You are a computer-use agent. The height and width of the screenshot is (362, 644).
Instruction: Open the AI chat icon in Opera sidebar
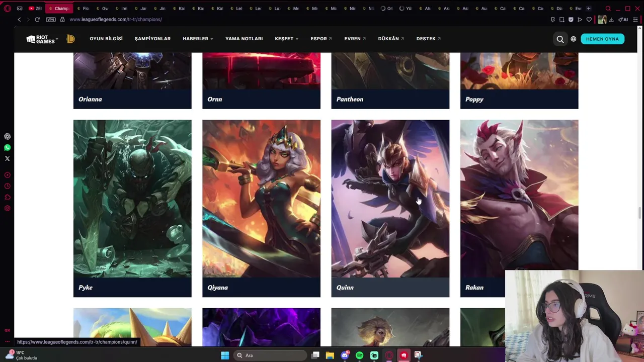(7, 136)
